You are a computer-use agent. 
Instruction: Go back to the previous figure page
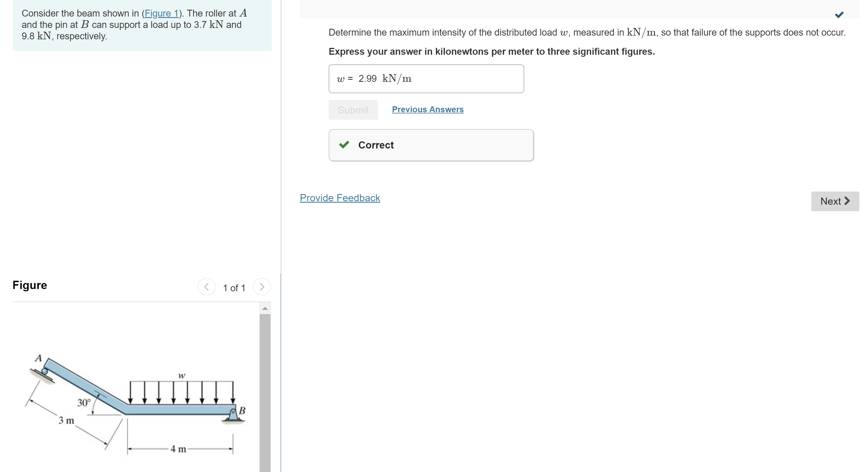click(x=207, y=287)
